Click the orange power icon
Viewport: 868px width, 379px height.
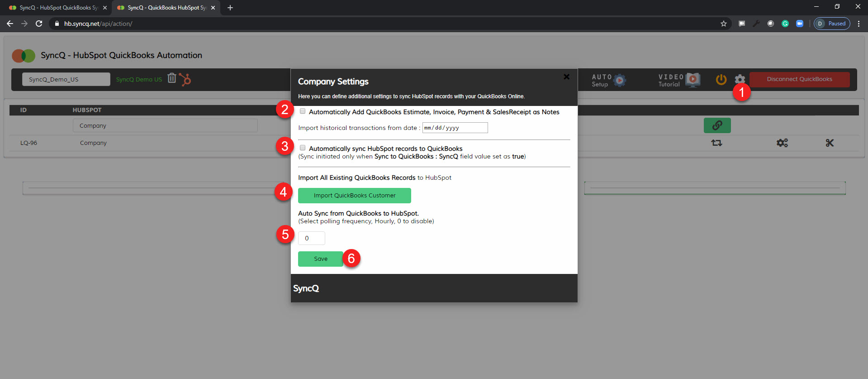pos(721,79)
